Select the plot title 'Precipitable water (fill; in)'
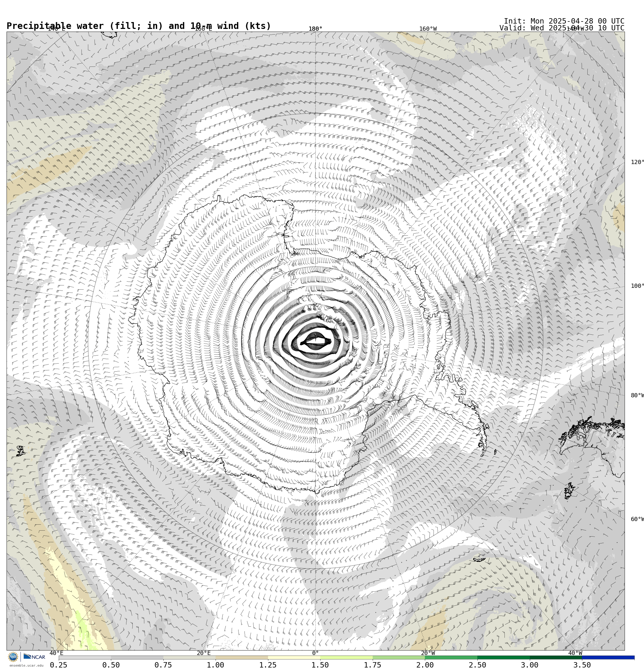This screenshot has height=669, width=644. click(85, 26)
